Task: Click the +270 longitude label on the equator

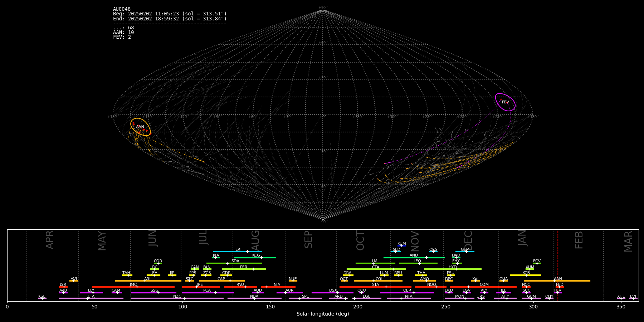Action: [x=427, y=117]
